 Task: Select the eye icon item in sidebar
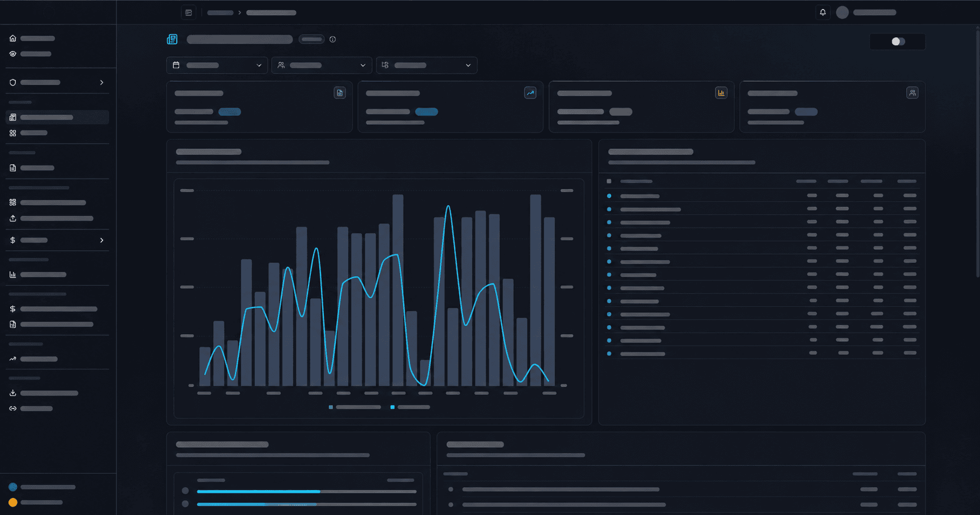(x=13, y=54)
